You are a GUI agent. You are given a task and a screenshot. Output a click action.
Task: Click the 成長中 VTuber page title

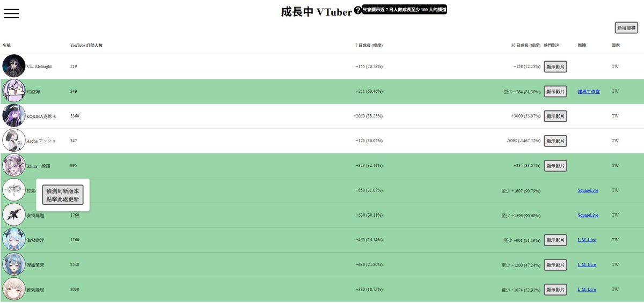tap(317, 11)
